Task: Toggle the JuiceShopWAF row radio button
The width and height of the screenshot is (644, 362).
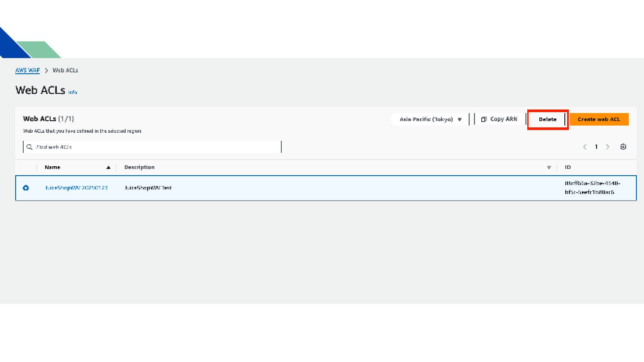Action: pyautogui.click(x=26, y=188)
